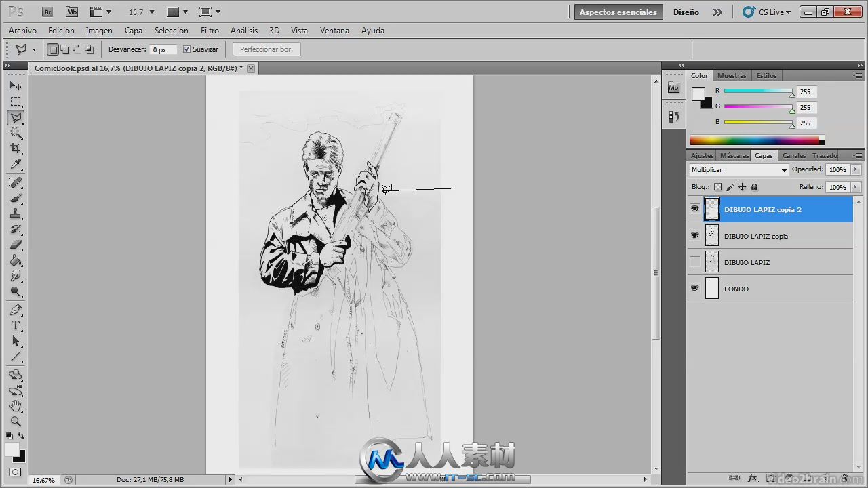
Task: Open the Opacidad slider arrow
Action: (855, 170)
